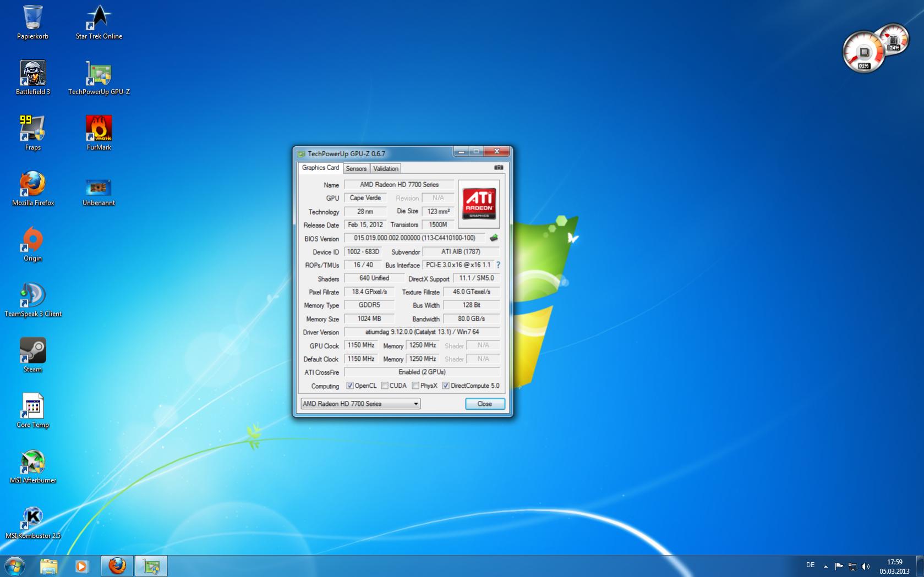Click the BIOS Version field
The image size is (924, 577).
point(414,238)
